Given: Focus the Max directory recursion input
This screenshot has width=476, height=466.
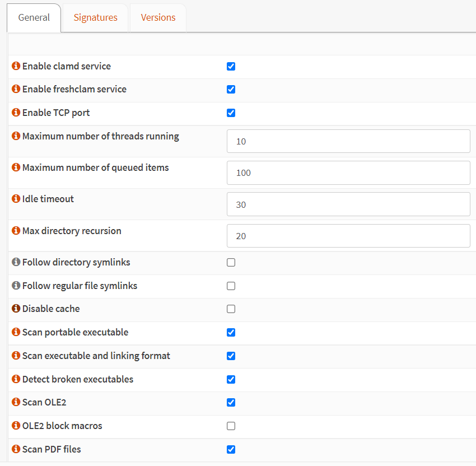Looking at the screenshot, I should [x=348, y=236].
